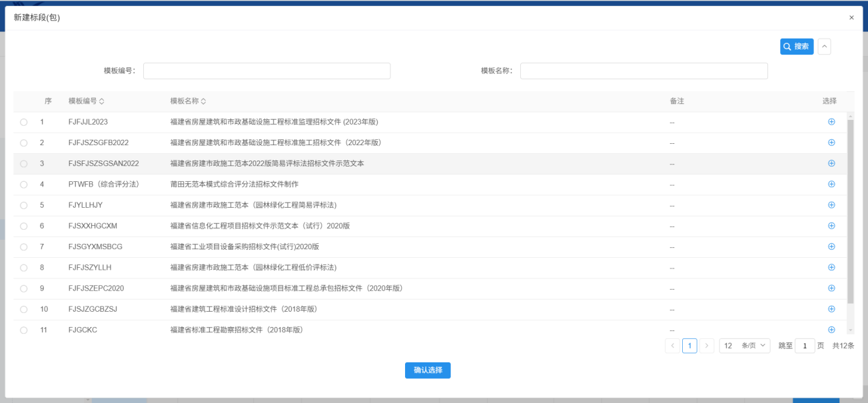Select radio button for row 1 FJFJJL2023
868x403 pixels.
tap(24, 123)
